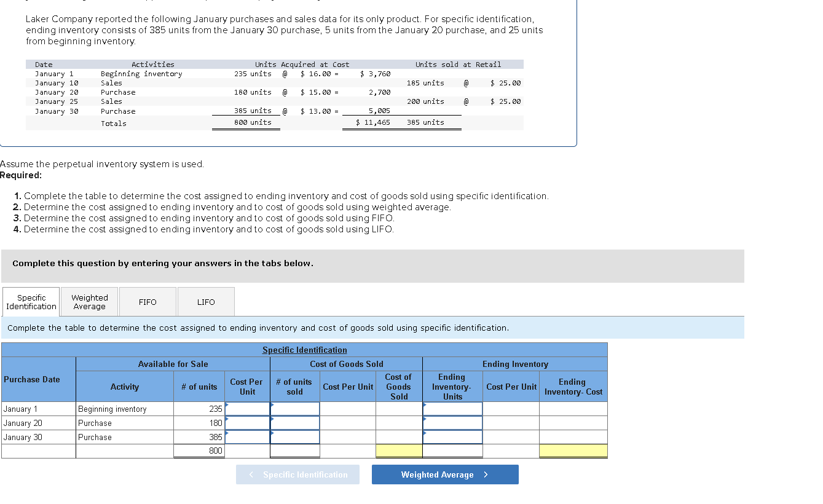Image resolution: width=823 pixels, height=504 pixels.
Task: Click Cost Per Unit field for January 20 row
Action: click(x=246, y=423)
